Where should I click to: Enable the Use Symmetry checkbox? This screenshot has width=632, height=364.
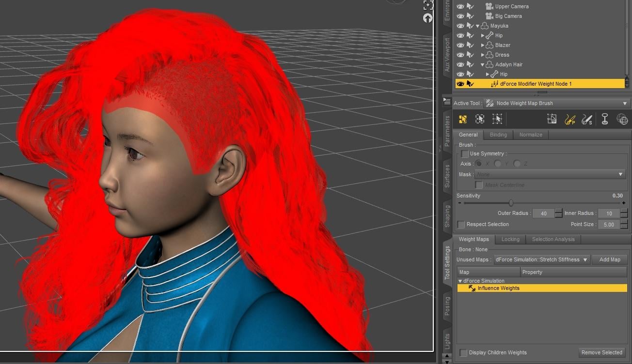465,154
